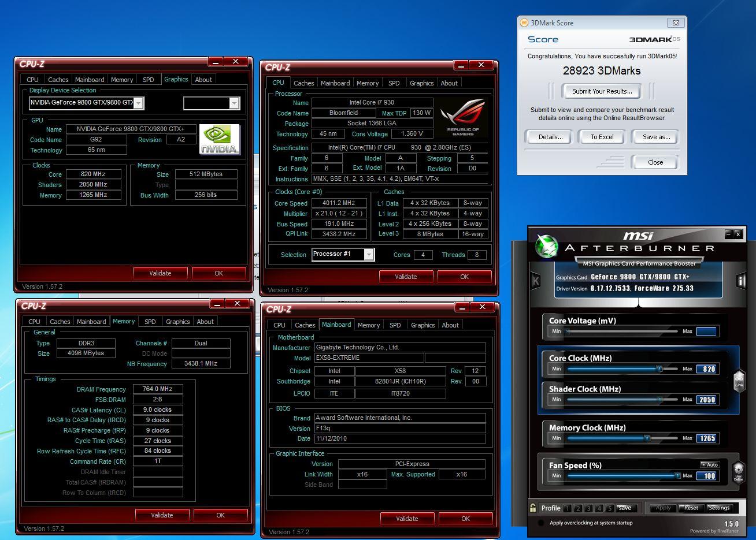Click the GPU Core clock value 820 MHz
Image resolution: width=756 pixels, height=540 pixels.
click(93, 174)
